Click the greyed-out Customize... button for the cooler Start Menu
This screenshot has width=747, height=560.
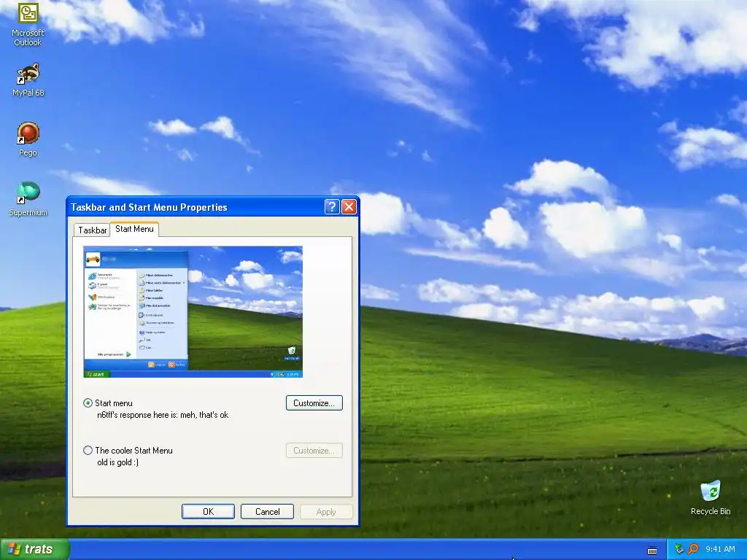(x=314, y=451)
